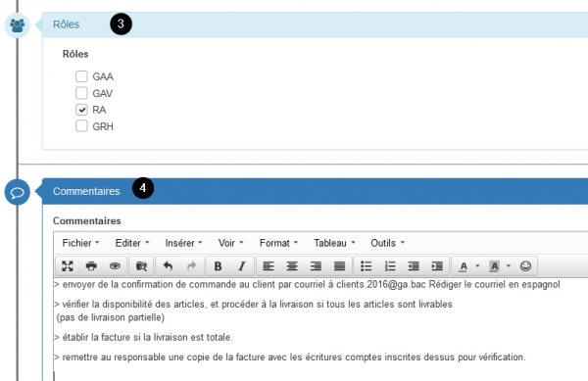The width and height of the screenshot is (588, 381).
Task: Click the undo arrow icon
Action: [x=168, y=266]
